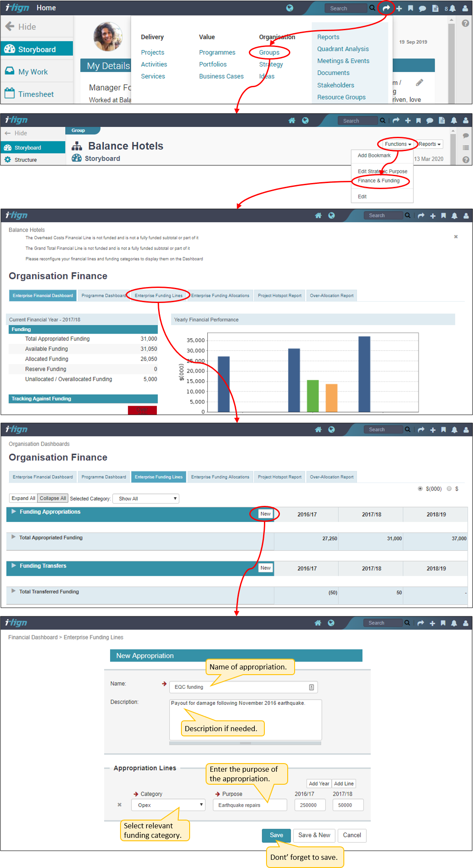Expand the Total Appropriated Funding row

click(13, 537)
